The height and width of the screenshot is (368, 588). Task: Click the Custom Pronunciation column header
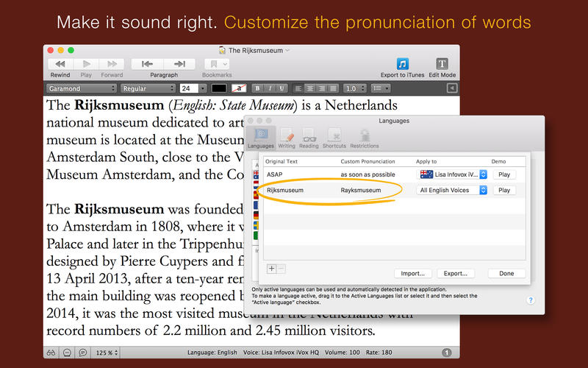[x=367, y=161]
